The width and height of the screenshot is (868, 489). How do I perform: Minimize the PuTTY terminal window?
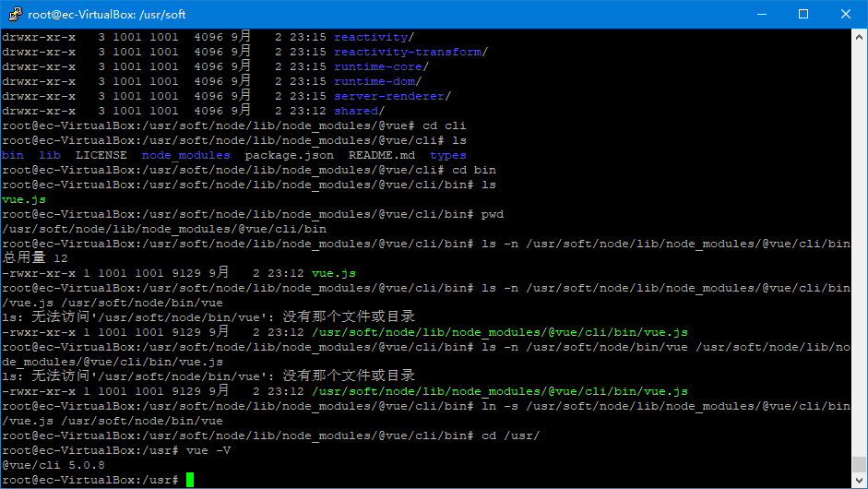click(x=762, y=14)
